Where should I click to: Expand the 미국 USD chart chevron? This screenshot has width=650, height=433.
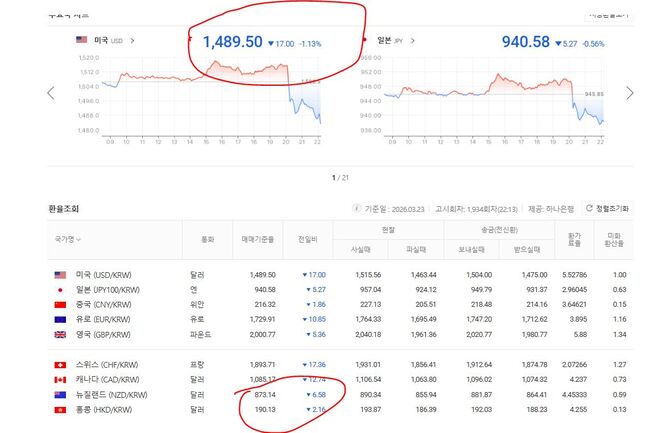pos(133,41)
